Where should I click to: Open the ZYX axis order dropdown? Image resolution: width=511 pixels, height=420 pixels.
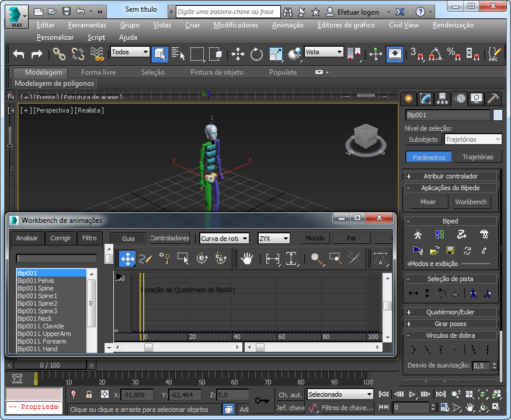[x=274, y=239]
